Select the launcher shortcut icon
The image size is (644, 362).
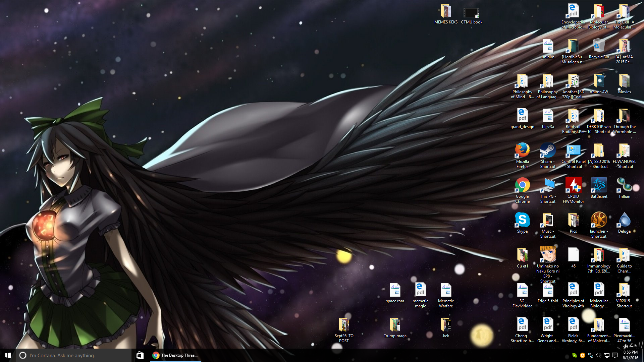pyautogui.click(x=599, y=226)
